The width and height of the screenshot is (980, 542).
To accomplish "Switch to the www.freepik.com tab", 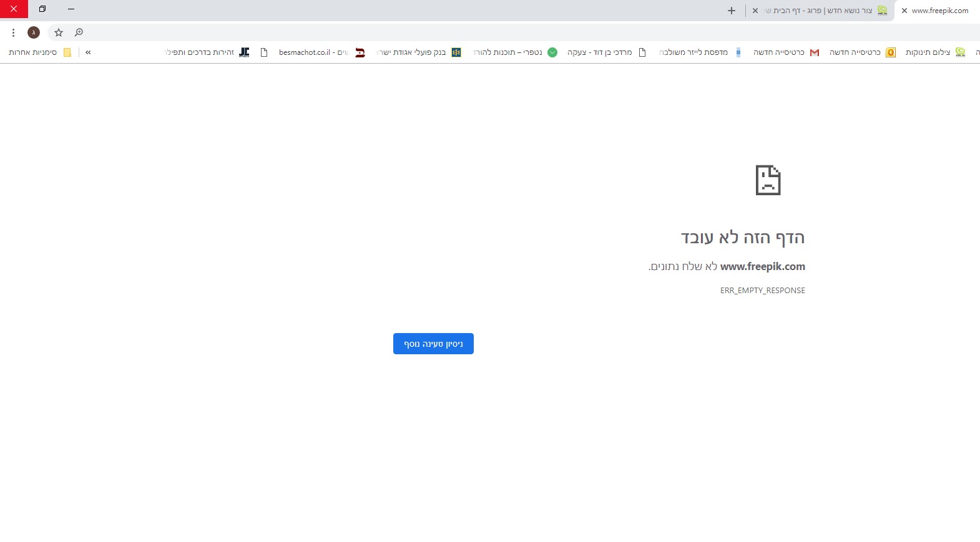I will coord(937,11).
